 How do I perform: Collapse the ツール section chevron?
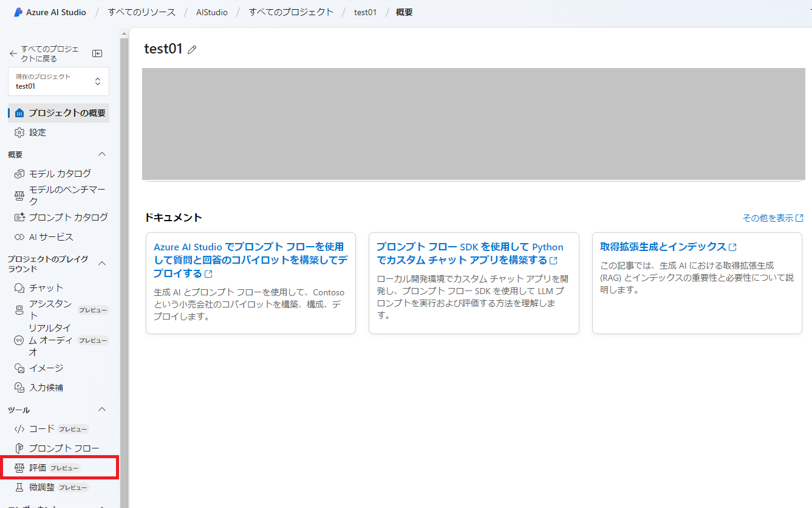tap(102, 410)
